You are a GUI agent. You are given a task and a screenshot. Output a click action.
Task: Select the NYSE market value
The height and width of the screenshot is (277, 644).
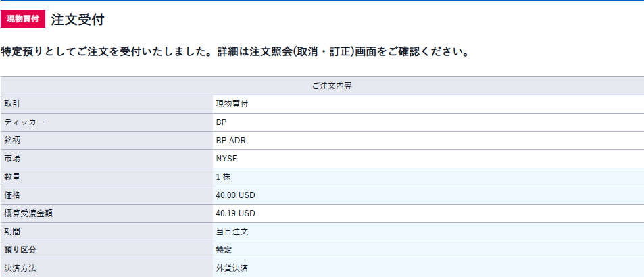coord(226,159)
